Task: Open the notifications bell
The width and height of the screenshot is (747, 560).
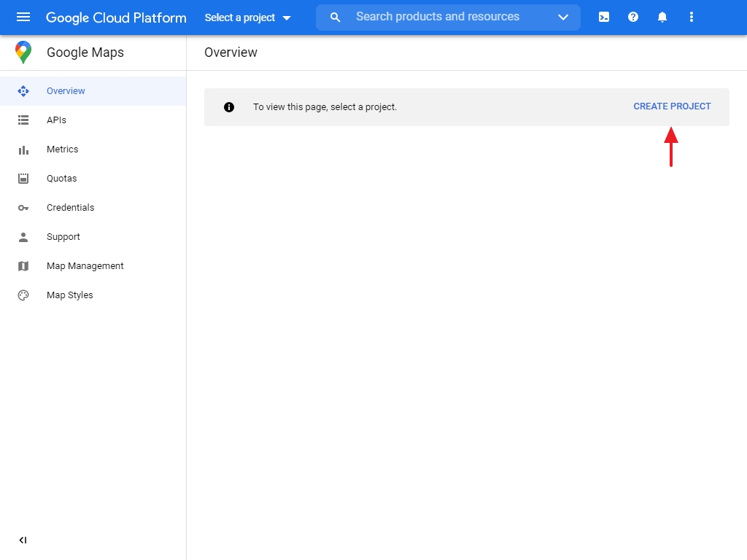Action: click(x=662, y=17)
